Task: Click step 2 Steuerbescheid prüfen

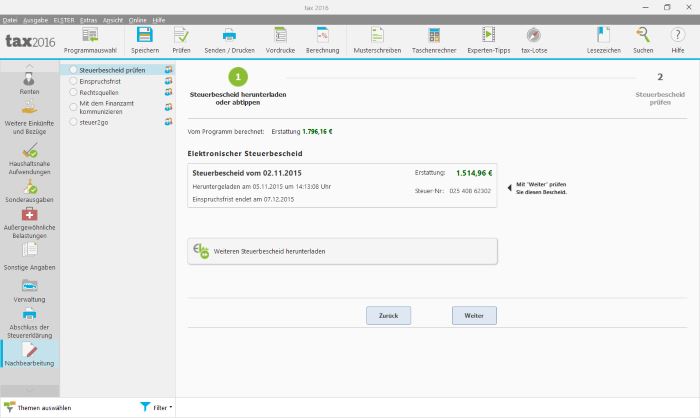Action: [x=660, y=89]
